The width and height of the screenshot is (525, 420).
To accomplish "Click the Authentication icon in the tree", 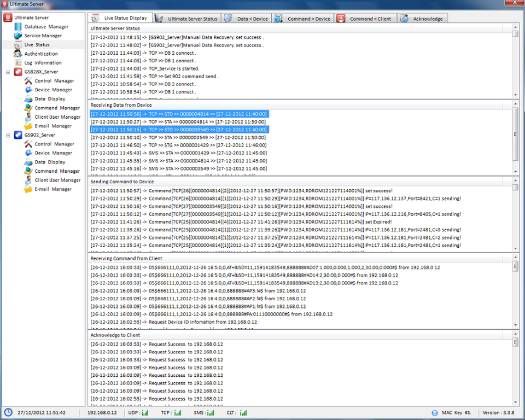I will [x=18, y=54].
